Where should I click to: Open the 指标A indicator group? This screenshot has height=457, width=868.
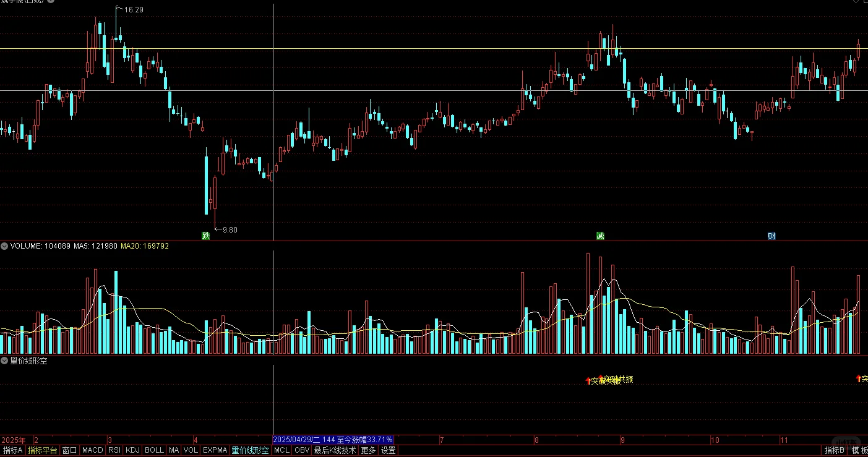click(12, 451)
